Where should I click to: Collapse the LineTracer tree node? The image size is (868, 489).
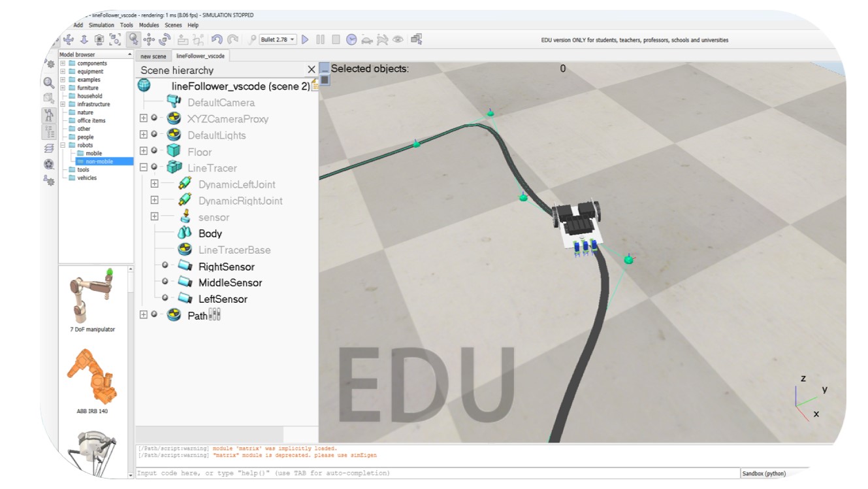point(144,168)
